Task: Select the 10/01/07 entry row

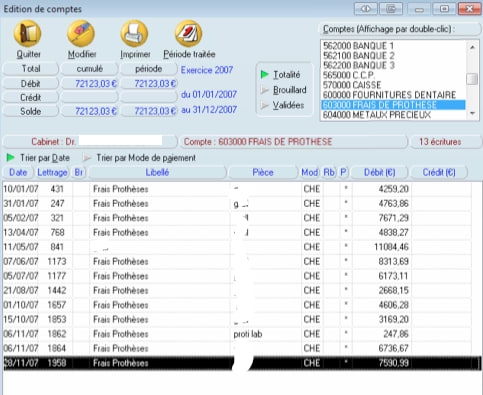Action: (x=237, y=189)
